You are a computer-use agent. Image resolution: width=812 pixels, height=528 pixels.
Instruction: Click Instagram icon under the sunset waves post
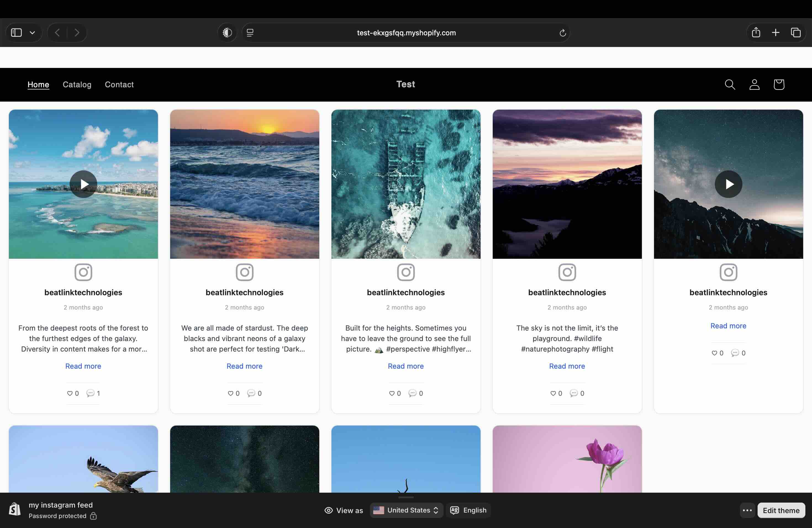tap(245, 272)
